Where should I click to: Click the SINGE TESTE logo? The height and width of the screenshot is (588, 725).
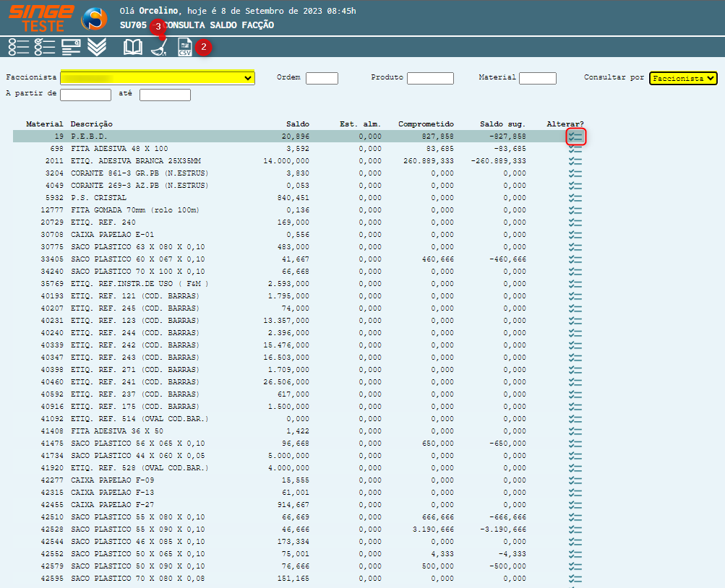click(41, 19)
